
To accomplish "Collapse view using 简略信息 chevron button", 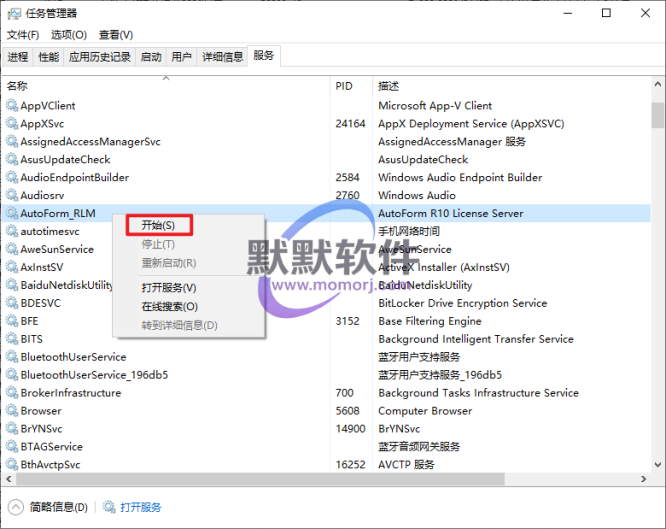I will click(16, 507).
